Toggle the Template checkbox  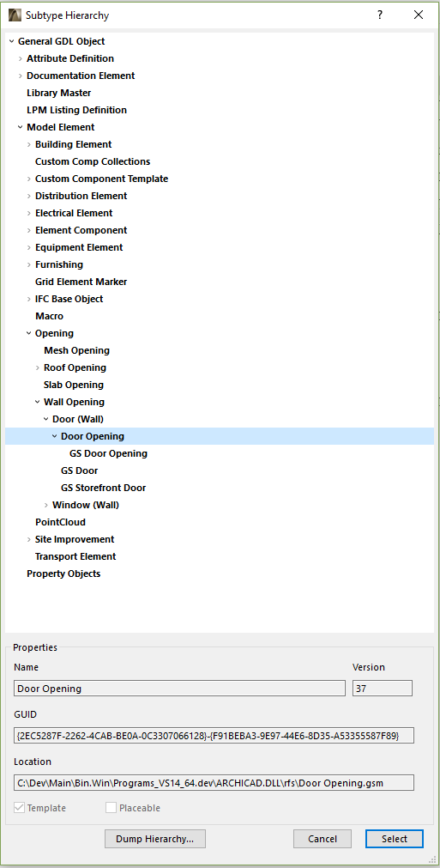20,808
